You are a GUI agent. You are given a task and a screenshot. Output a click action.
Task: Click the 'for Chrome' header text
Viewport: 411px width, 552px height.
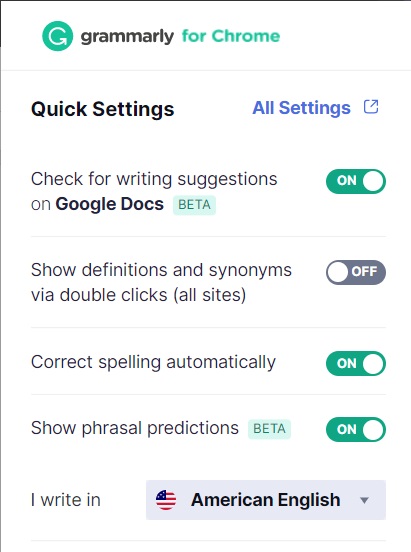point(231,36)
